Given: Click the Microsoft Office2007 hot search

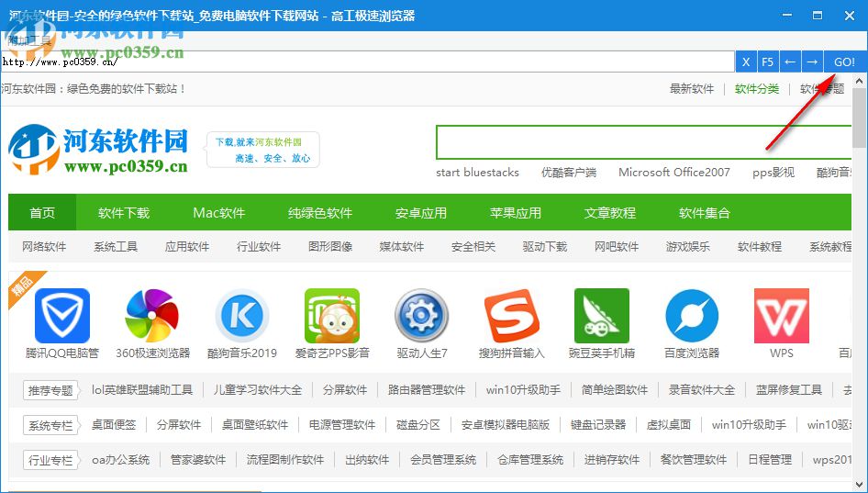Looking at the screenshot, I should (x=674, y=173).
